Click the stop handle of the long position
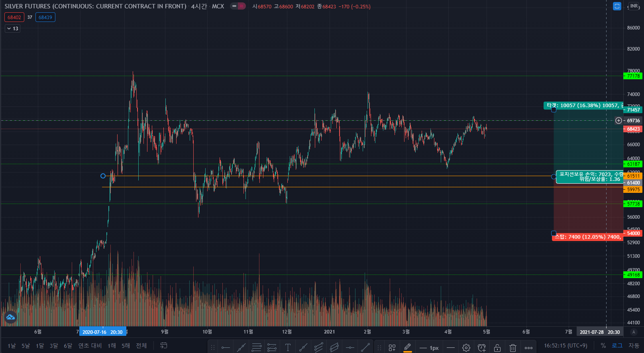This screenshot has height=353, width=644. tap(554, 233)
